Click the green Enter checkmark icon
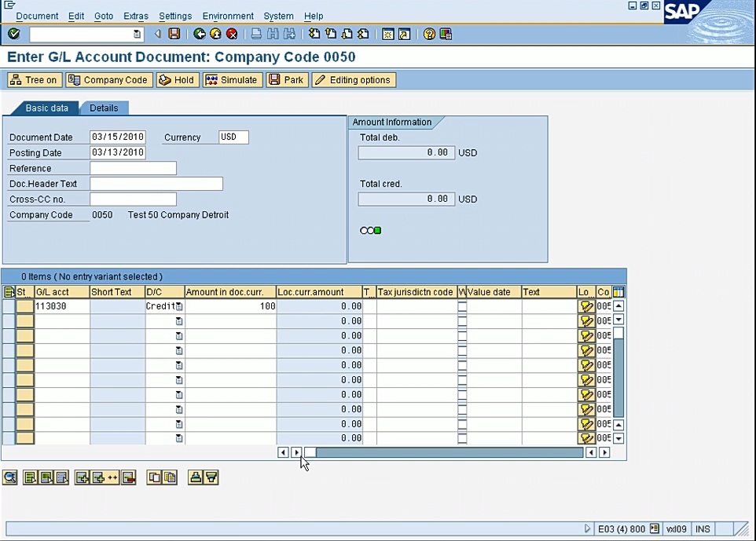Screen dimensions: 756x541 tap(14, 34)
